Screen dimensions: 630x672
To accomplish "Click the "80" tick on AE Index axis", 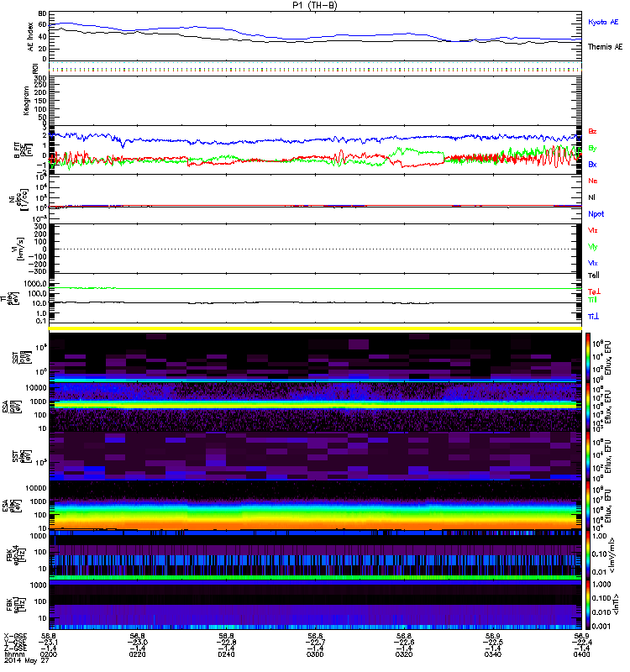I will (x=42, y=13).
